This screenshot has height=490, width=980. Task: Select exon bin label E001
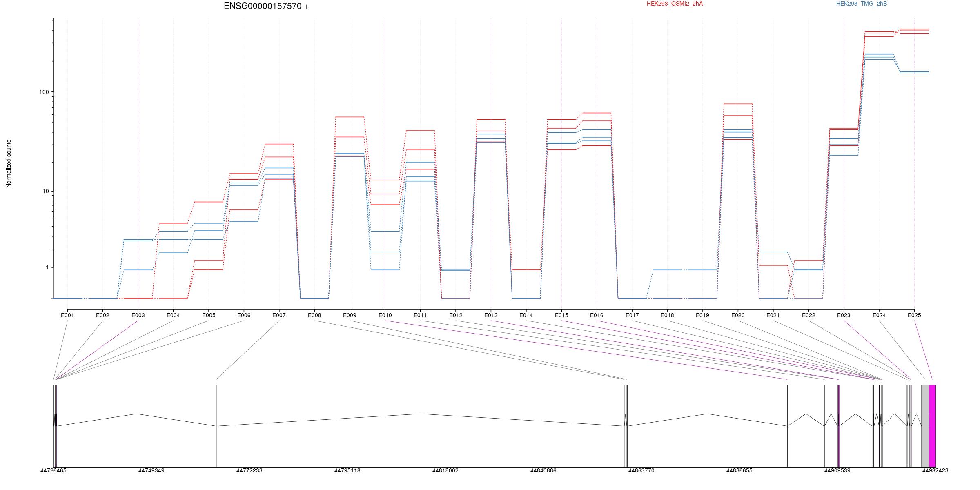(x=67, y=315)
